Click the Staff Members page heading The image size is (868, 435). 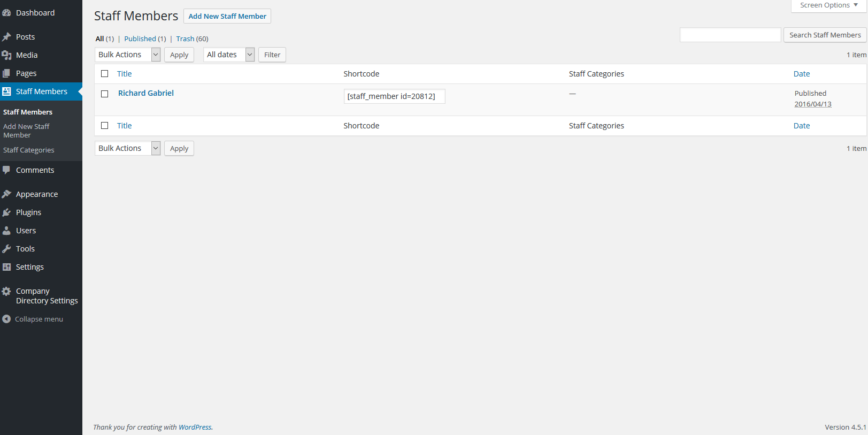[x=136, y=16]
